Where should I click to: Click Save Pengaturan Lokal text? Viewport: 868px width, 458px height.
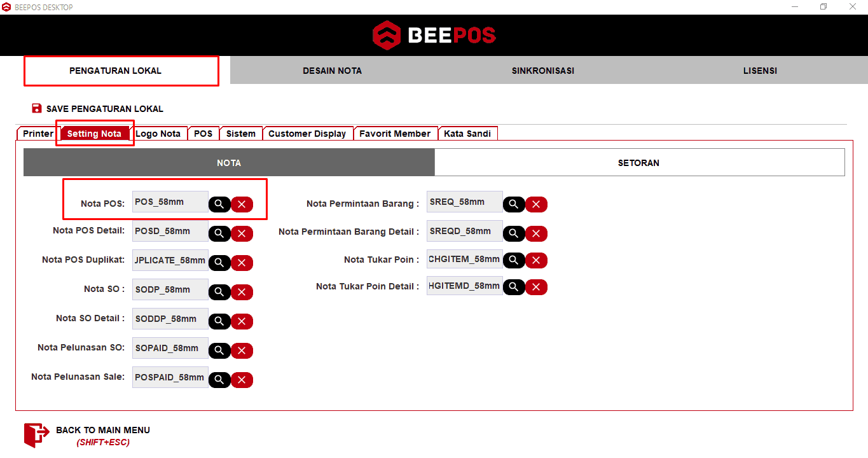(105, 109)
